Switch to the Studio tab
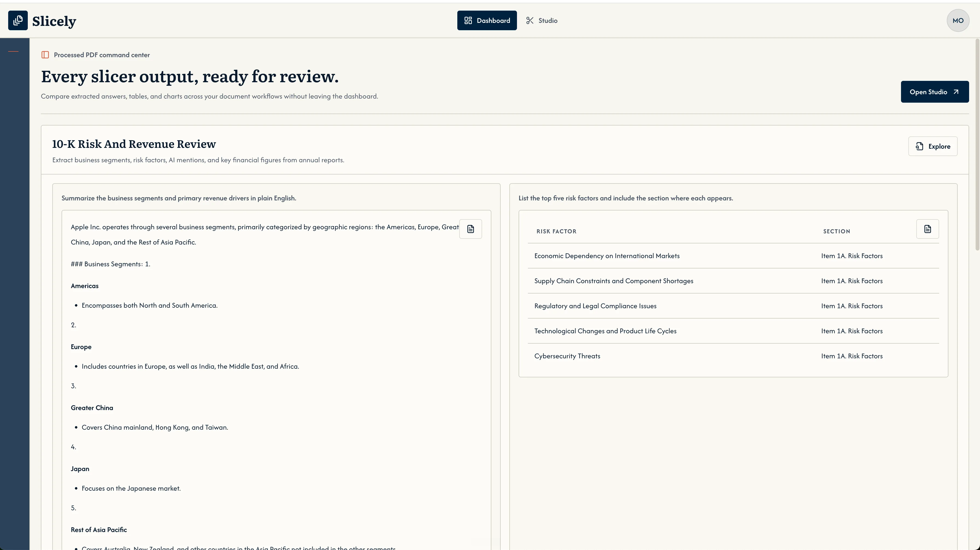The height and width of the screenshot is (550, 980). 542,20
